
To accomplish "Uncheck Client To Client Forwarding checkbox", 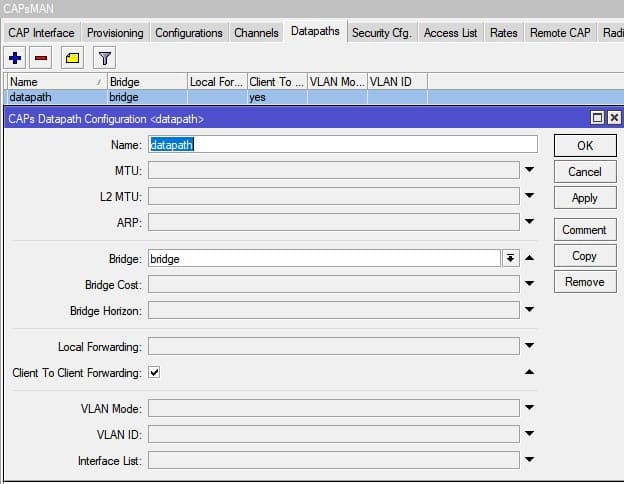I will click(154, 373).
